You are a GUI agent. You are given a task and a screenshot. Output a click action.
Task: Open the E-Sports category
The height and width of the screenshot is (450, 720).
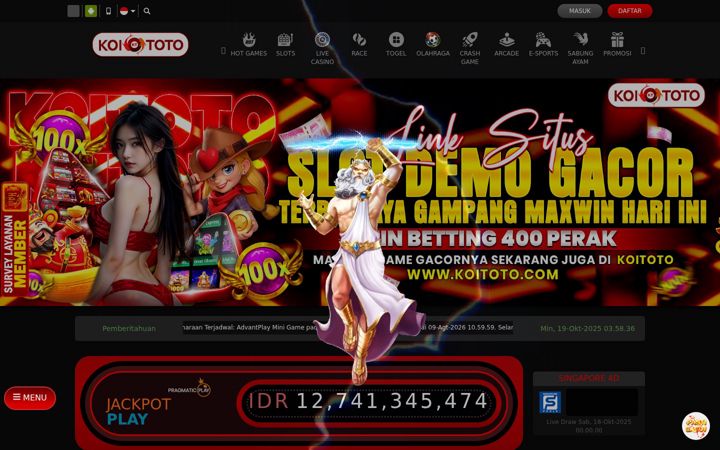click(543, 45)
